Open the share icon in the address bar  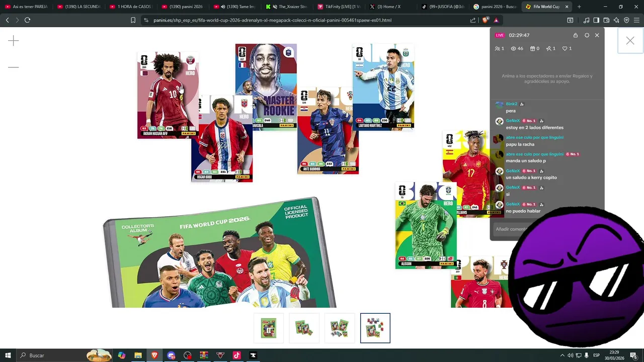473,20
